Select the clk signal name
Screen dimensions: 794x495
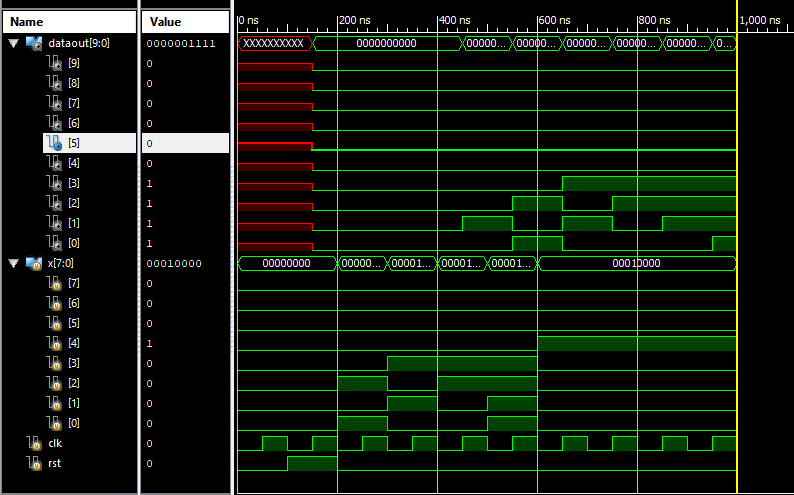tap(55, 443)
